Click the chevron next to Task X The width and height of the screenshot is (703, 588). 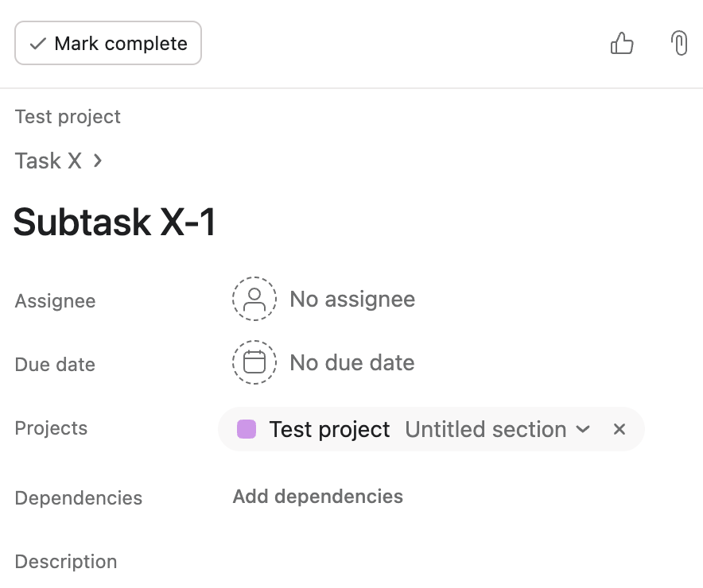click(x=98, y=161)
